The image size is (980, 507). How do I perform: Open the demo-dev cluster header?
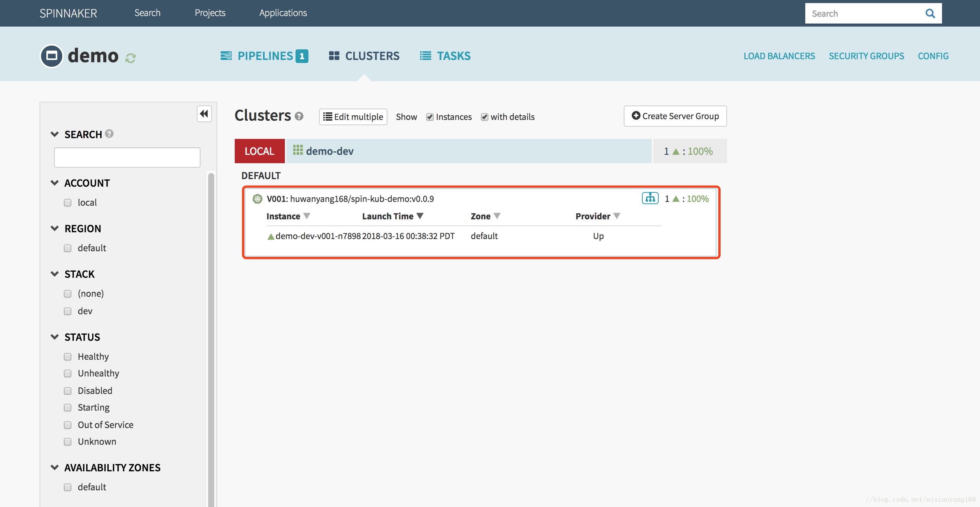click(x=469, y=151)
